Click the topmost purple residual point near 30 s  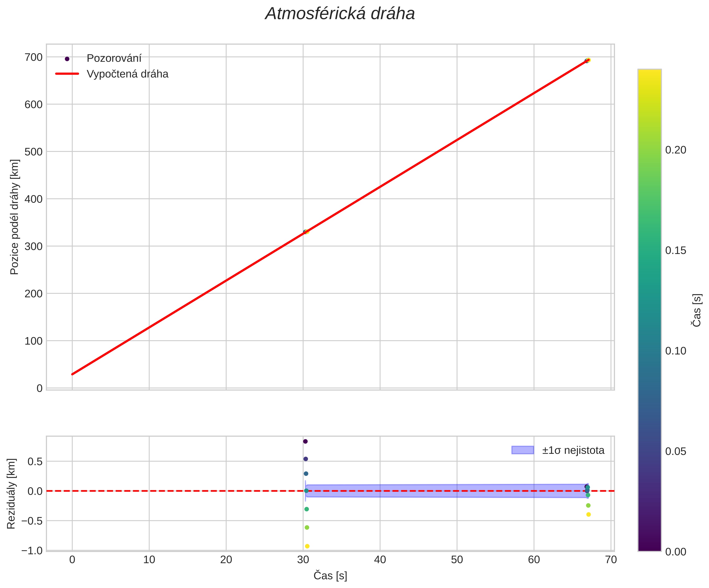coord(305,441)
